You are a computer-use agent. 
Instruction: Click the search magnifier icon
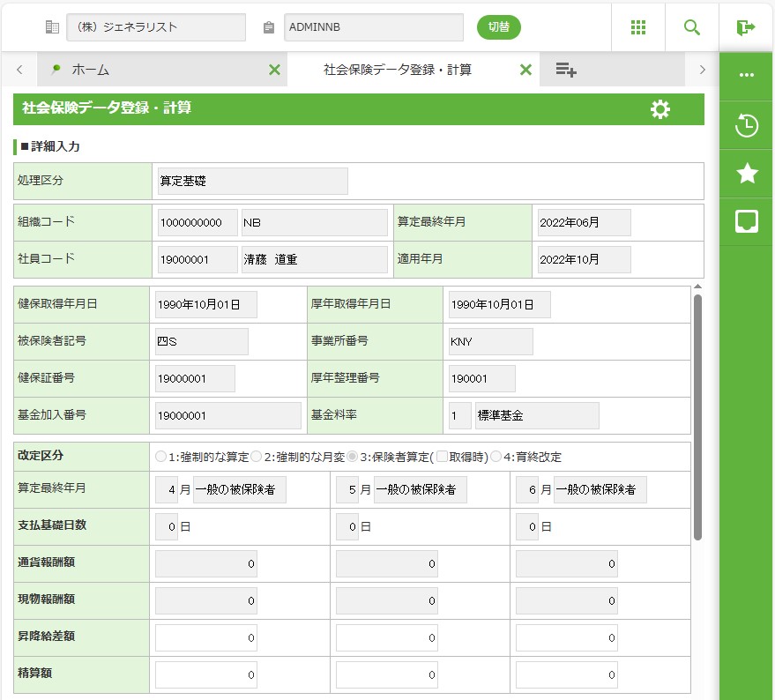[692, 27]
